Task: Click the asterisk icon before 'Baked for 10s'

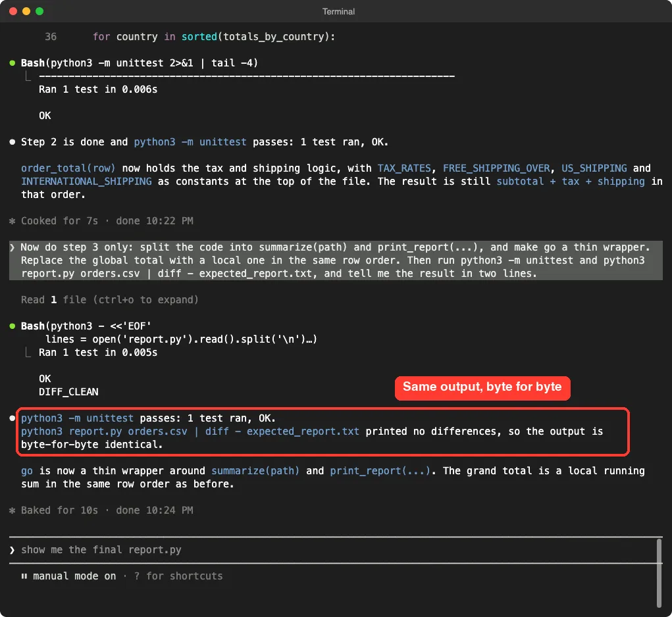Action: tap(12, 510)
